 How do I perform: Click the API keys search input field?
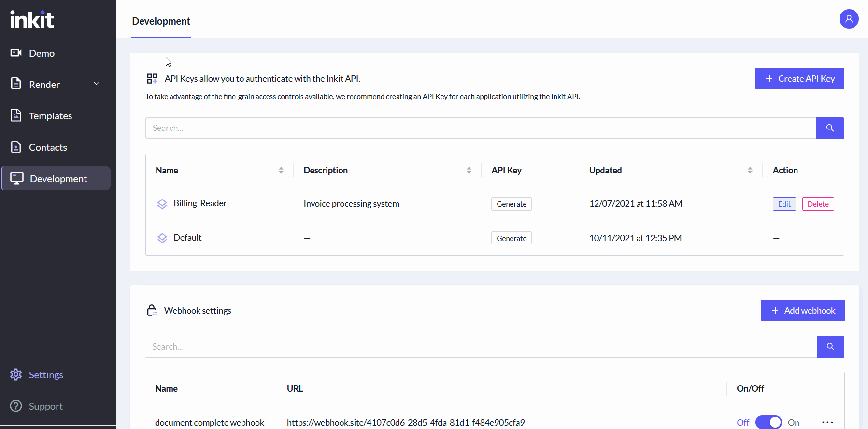pos(481,128)
